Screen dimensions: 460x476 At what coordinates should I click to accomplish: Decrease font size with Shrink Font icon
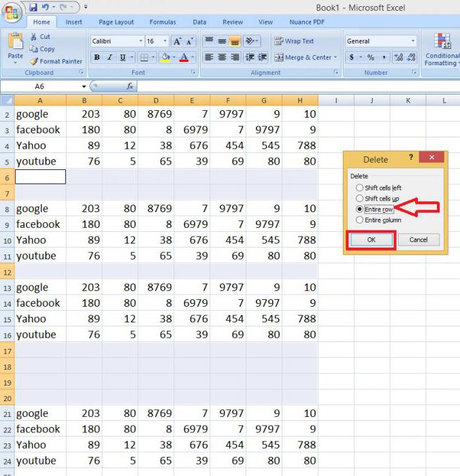click(x=190, y=41)
